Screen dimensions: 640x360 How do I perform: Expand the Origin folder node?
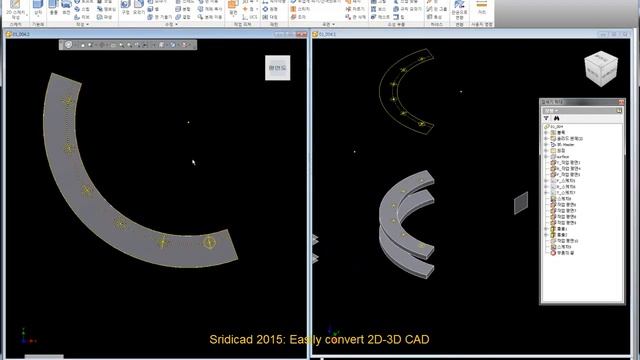[546, 151]
